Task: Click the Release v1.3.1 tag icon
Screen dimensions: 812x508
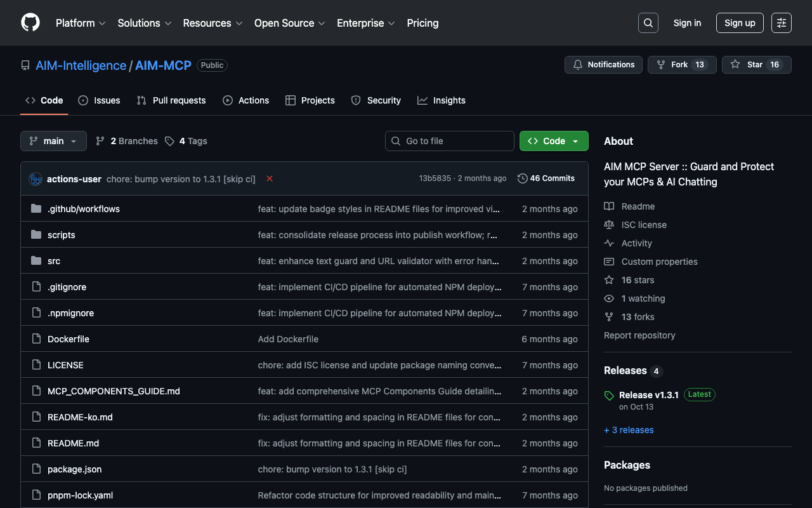Action: point(609,396)
